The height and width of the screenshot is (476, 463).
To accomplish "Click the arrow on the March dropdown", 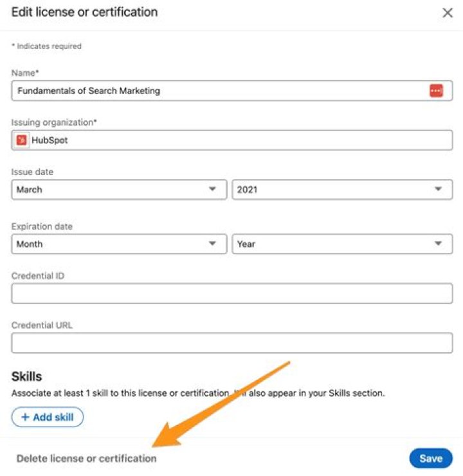I will click(x=212, y=190).
